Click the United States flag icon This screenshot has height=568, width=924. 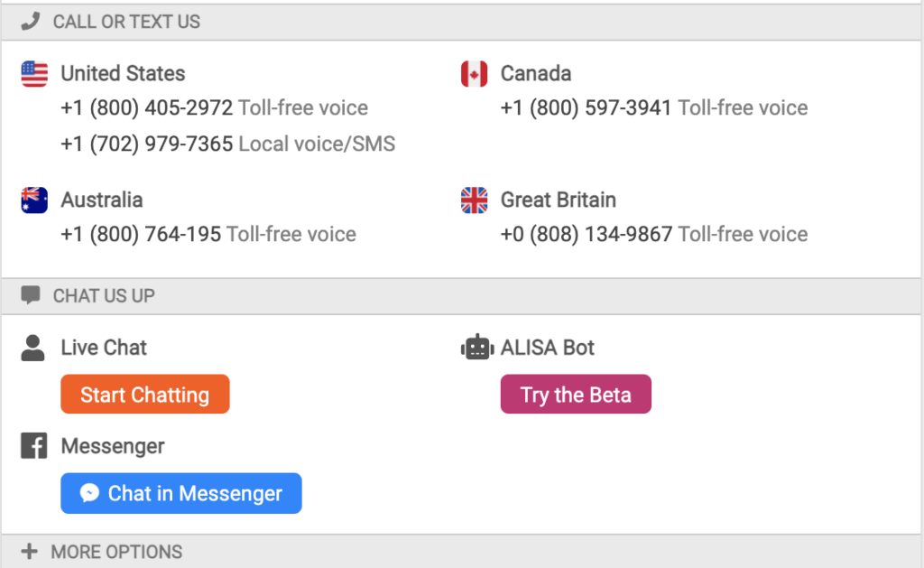34,74
